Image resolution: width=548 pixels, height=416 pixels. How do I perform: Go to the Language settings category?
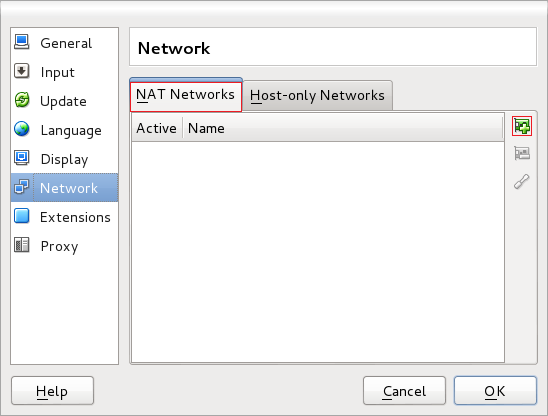tap(65, 130)
